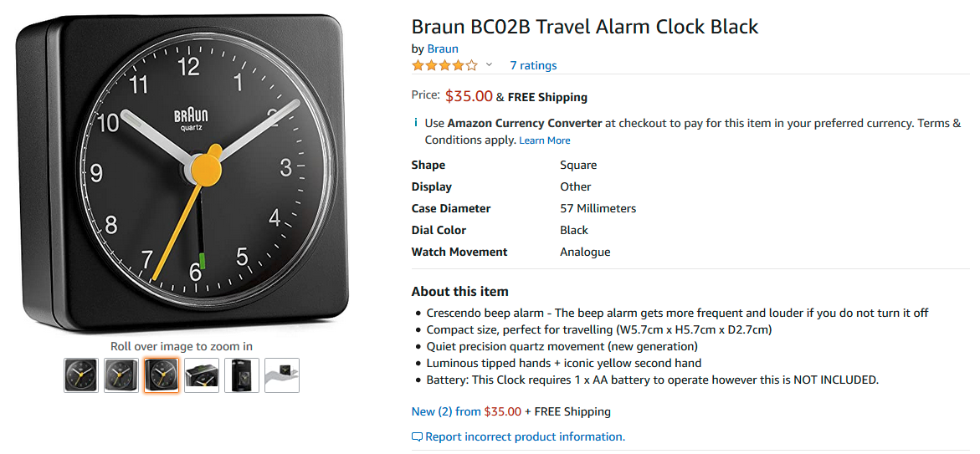Open the New (2) from $35.00 offers link
The image size is (980, 454).
click(x=466, y=411)
